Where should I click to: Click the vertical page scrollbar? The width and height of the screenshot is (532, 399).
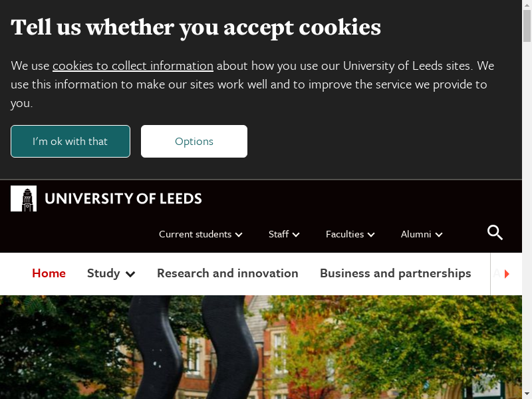click(527, 199)
